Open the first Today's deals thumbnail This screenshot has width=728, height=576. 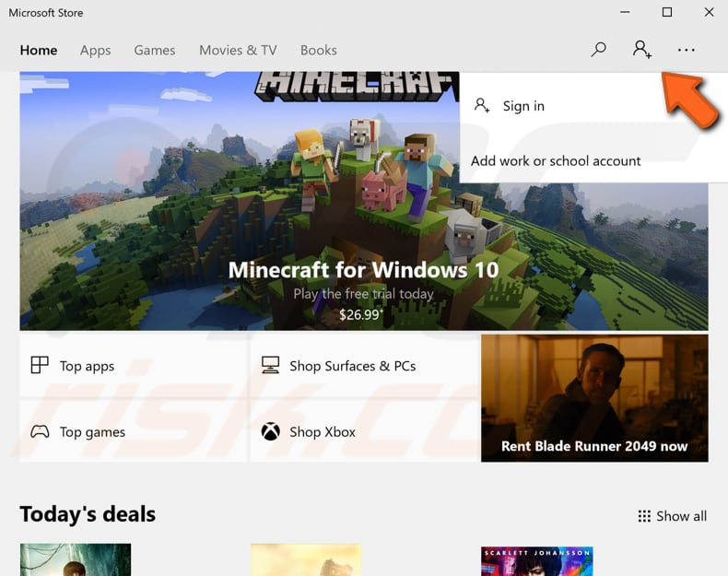click(76, 559)
